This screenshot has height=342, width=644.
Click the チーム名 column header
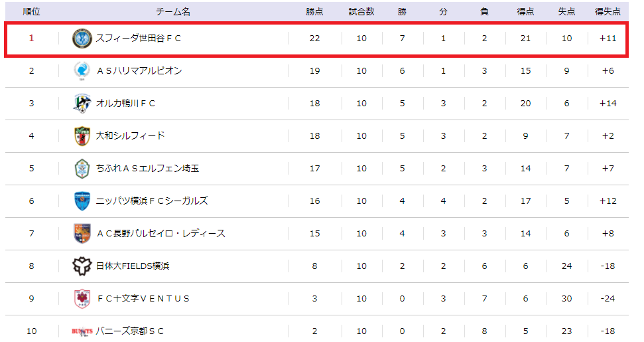pos(173,12)
